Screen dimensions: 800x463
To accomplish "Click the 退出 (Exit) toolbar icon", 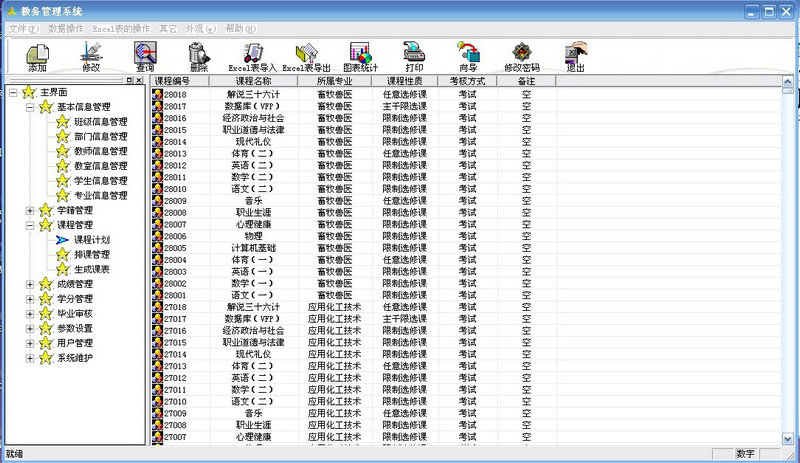I will (576, 57).
